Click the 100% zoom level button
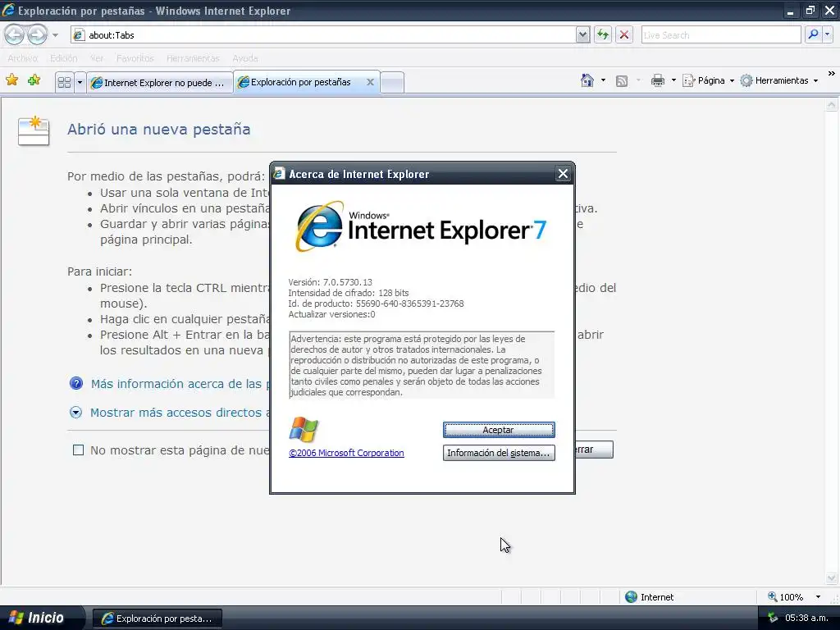This screenshot has height=630, width=840. click(x=786, y=597)
